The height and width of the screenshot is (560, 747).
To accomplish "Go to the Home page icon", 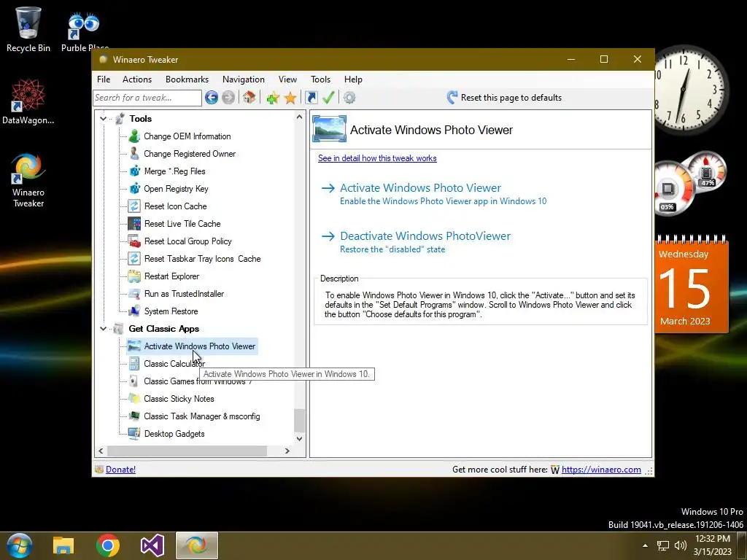I will (x=249, y=98).
